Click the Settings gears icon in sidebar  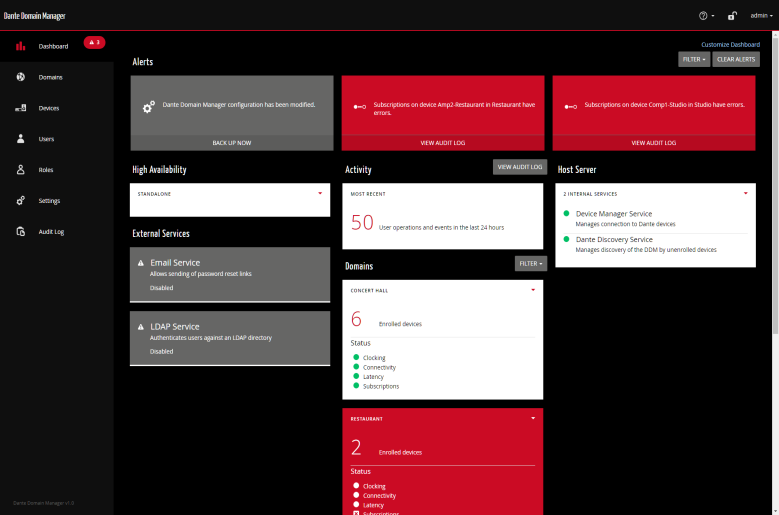coord(20,200)
